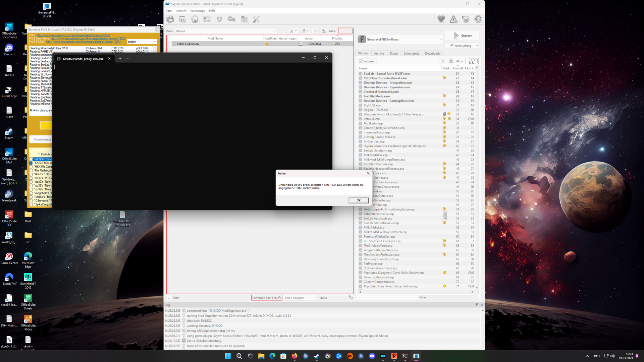This screenshot has width=644, height=362.
Task: Open the puzzle-piece tools icon
Action: click(x=244, y=19)
